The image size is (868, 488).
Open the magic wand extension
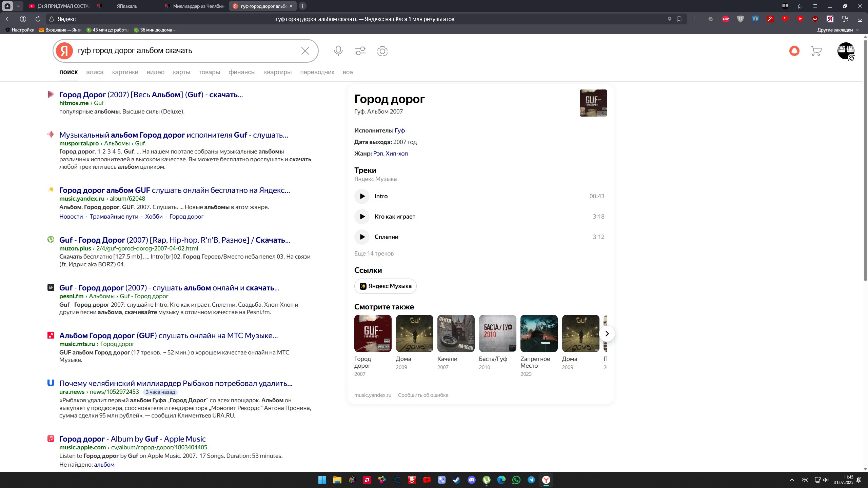770,19
